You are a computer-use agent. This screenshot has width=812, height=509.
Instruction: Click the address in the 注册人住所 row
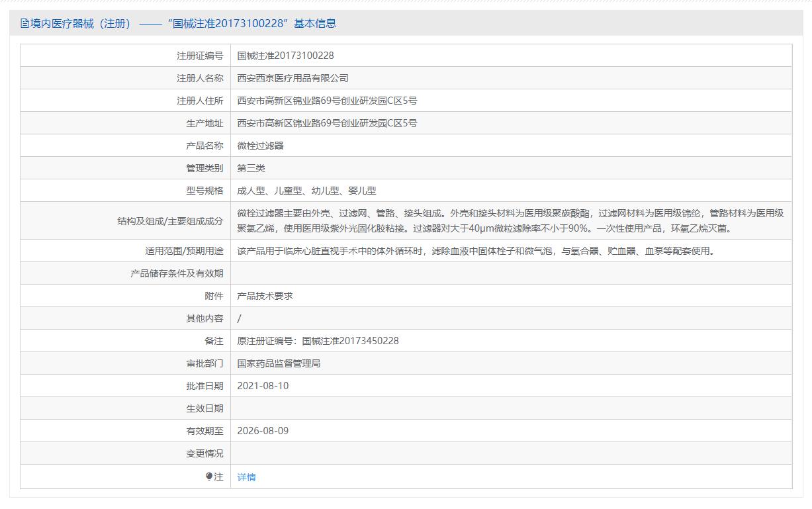(328, 101)
